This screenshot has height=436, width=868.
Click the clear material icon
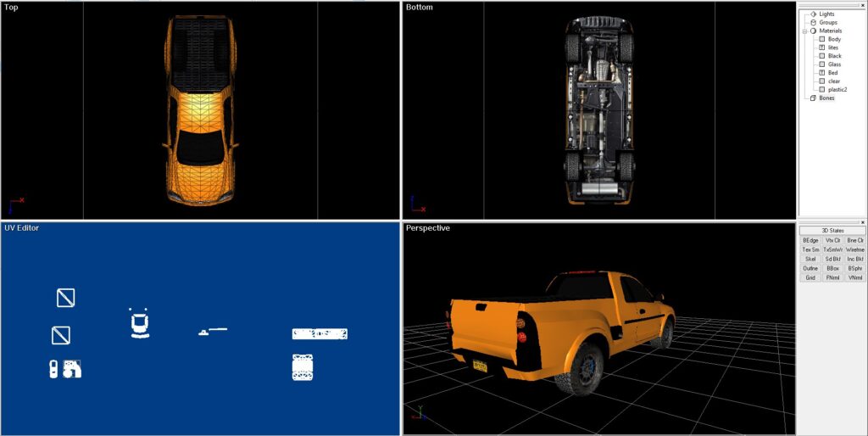click(x=822, y=81)
